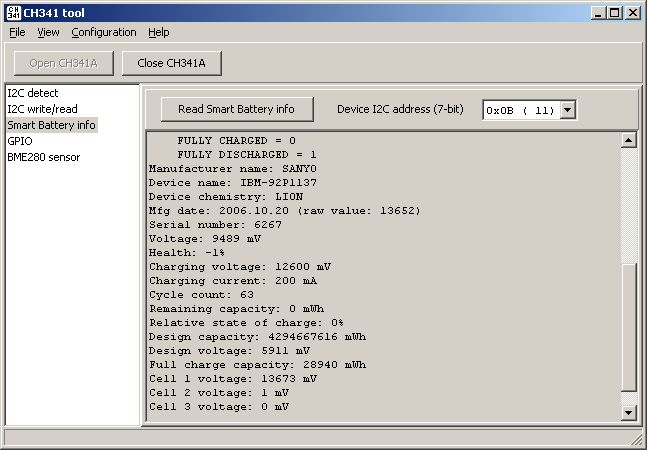
Task: Select GPIO in the sidebar
Action: (x=20, y=141)
